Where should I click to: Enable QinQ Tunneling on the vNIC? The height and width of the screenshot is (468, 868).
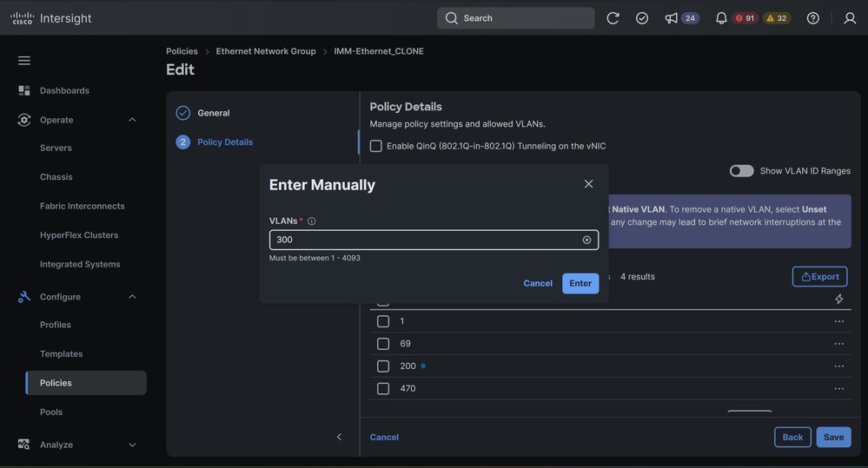tap(376, 146)
